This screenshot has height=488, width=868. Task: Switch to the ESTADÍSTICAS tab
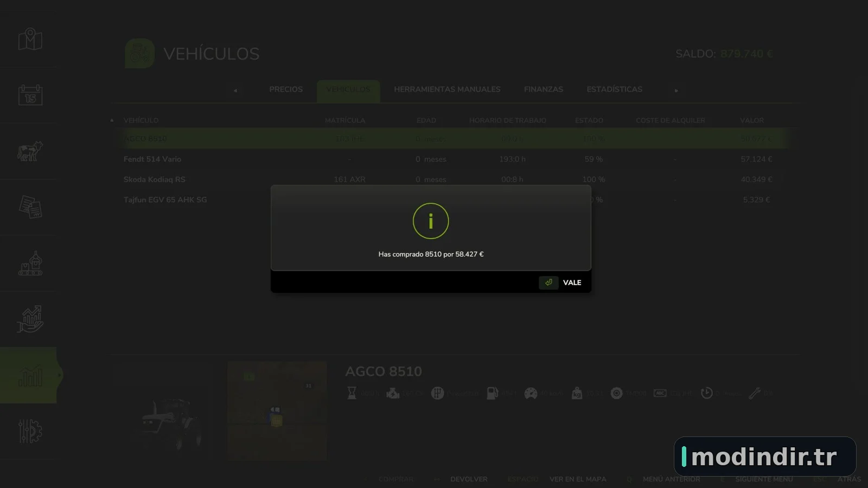pos(614,89)
